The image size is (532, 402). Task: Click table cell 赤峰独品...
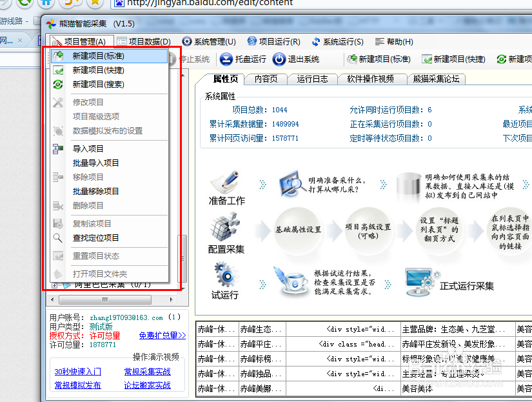(x=262, y=374)
